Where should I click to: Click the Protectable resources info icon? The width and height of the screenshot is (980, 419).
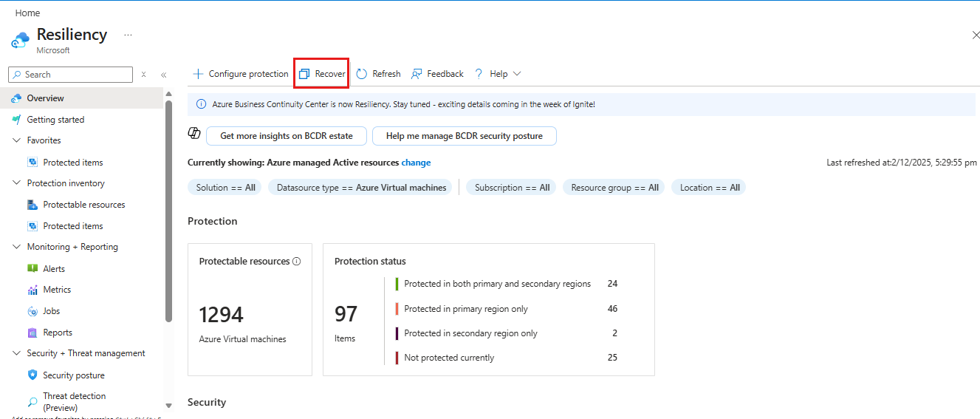(297, 262)
